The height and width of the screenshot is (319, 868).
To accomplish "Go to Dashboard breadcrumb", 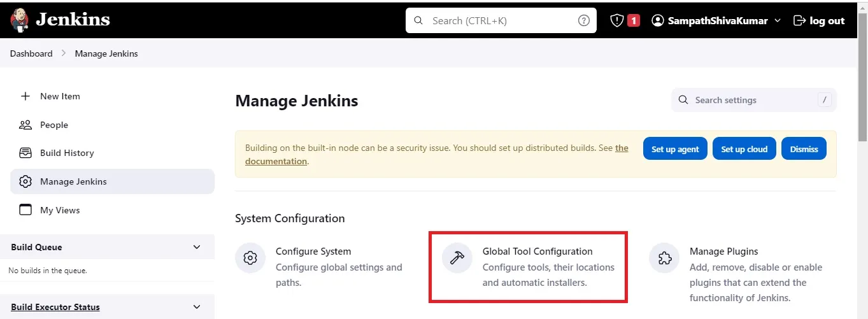I will 31,53.
